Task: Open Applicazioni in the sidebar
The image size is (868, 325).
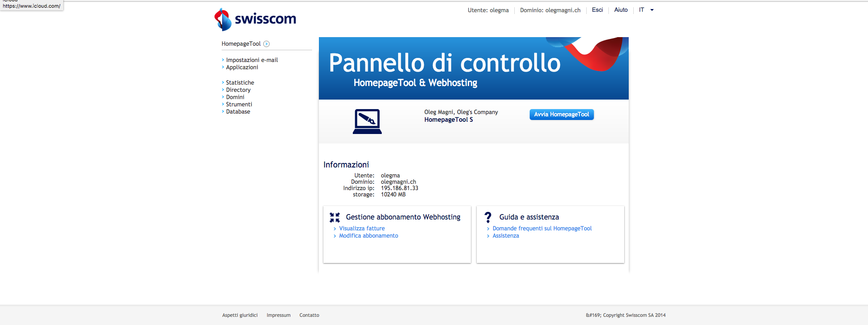Action: click(x=242, y=67)
